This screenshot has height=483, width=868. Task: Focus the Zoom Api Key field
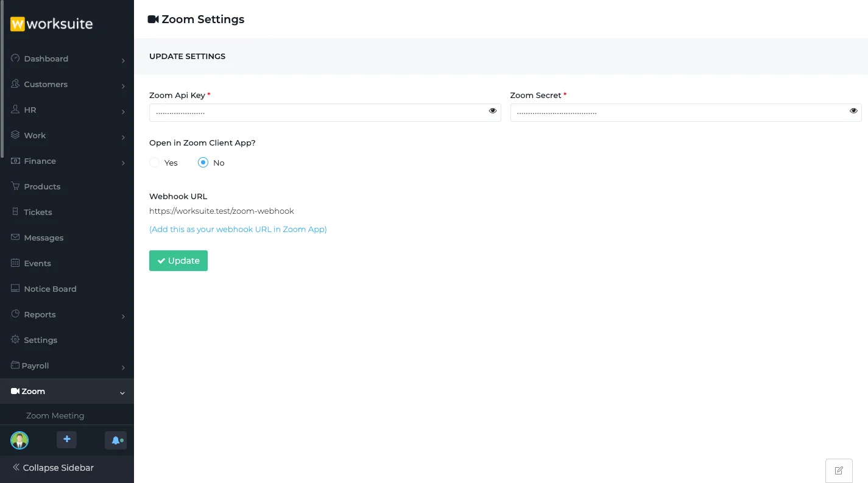coord(317,113)
